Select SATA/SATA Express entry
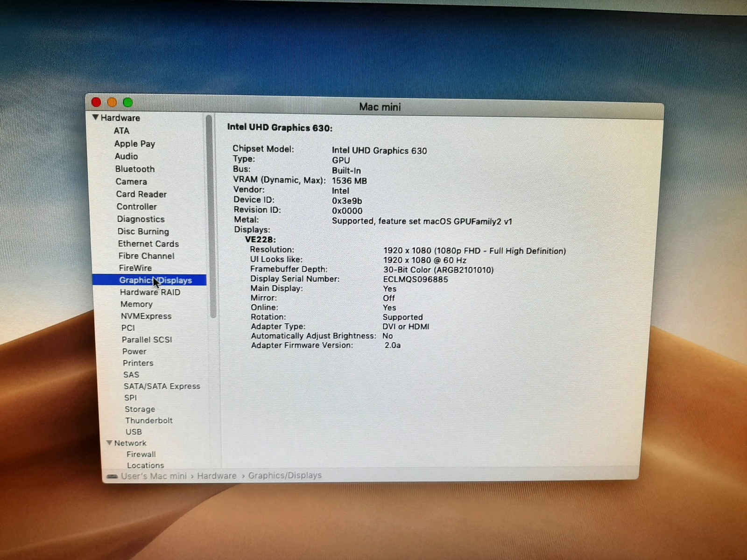This screenshot has height=560, width=747. click(x=162, y=386)
